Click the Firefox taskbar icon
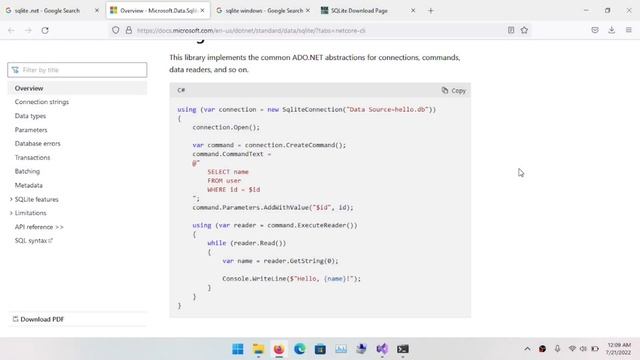 279,349
